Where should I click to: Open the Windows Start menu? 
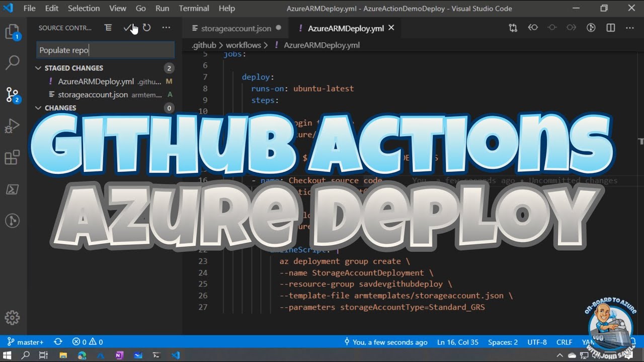pos(8,355)
